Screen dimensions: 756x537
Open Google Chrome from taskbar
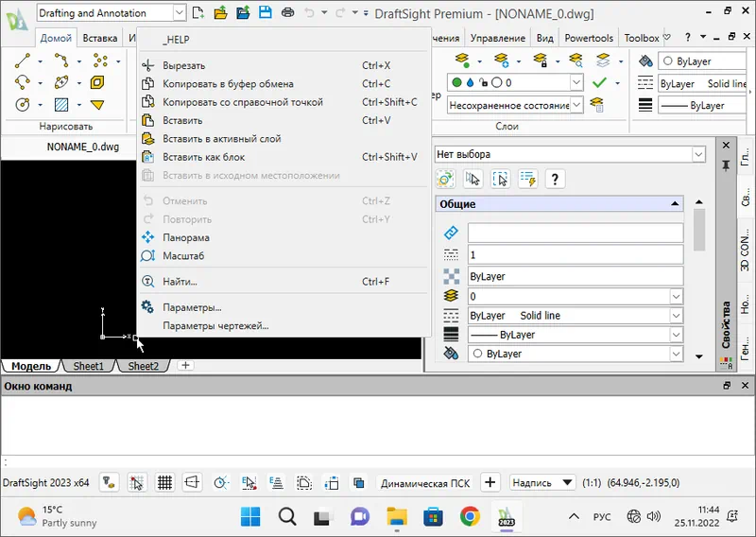pos(470,517)
